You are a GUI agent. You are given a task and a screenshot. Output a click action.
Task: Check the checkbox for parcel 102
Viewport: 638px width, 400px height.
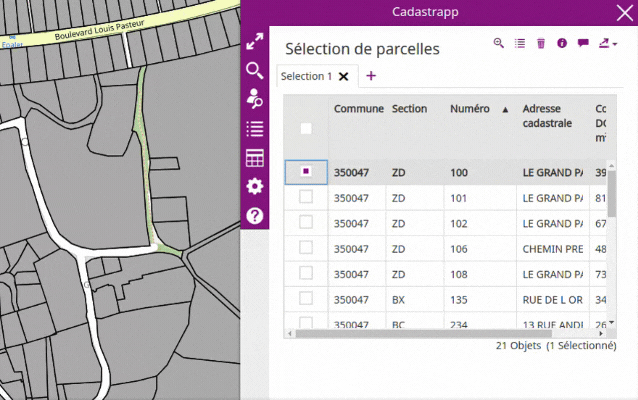[306, 222]
